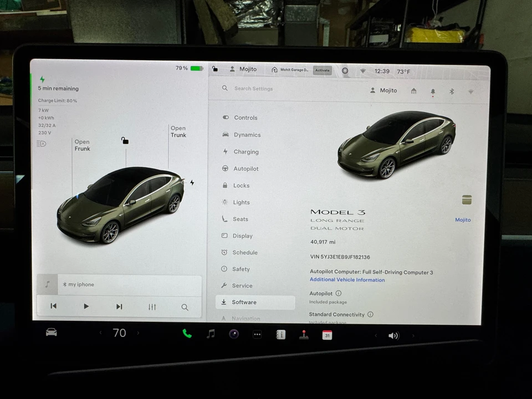Screen dimensions: 532x399
Task: Open the Mojito profile in settings header
Action: pos(383,90)
